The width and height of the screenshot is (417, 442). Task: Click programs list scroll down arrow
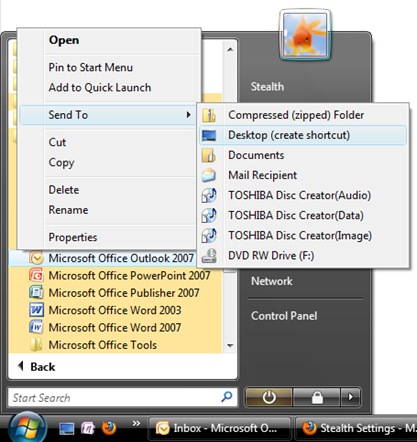pyautogui.click(x=230, y=346)
